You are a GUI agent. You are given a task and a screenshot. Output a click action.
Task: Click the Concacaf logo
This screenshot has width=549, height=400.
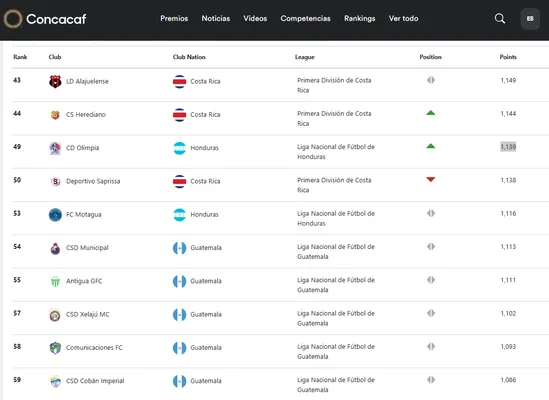point(45,19)
